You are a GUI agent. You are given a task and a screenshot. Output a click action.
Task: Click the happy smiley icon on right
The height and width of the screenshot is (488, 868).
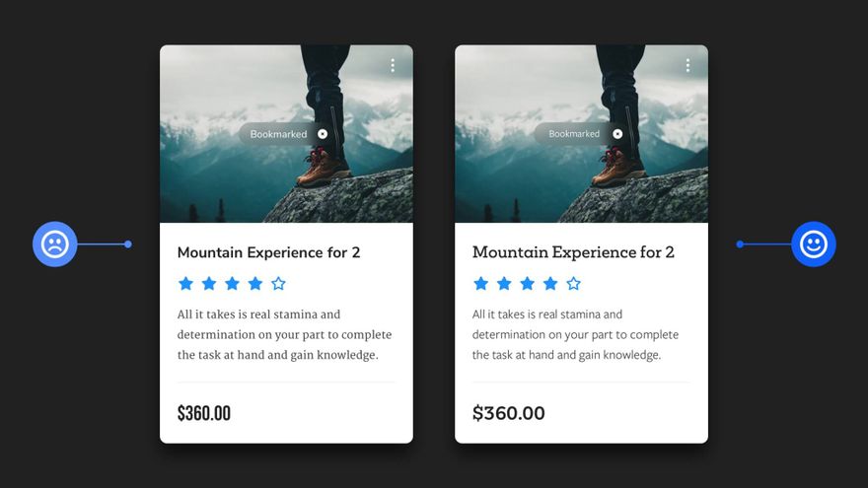click(x=813, y=244)
